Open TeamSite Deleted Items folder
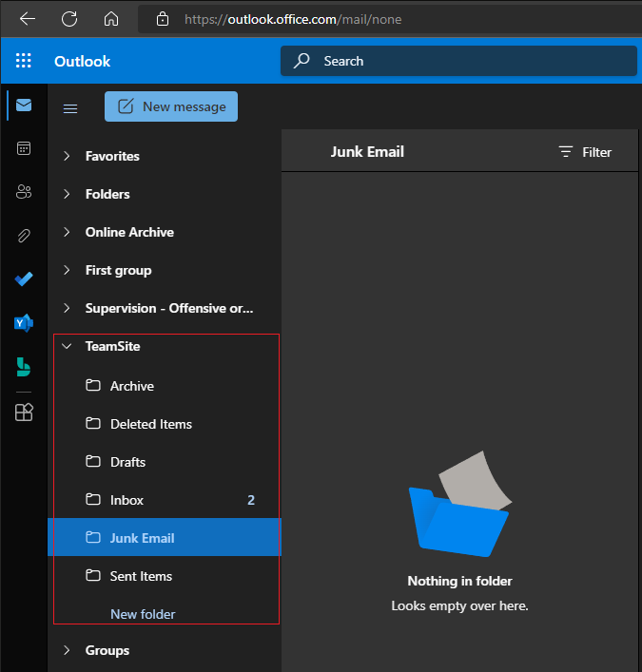Image resolution: width=642 pixels, height=672 pixels. [165, 424]
